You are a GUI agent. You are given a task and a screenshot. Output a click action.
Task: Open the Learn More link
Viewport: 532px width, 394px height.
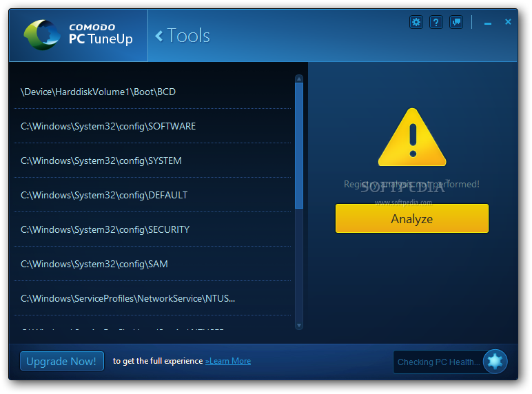coord(228,361)
